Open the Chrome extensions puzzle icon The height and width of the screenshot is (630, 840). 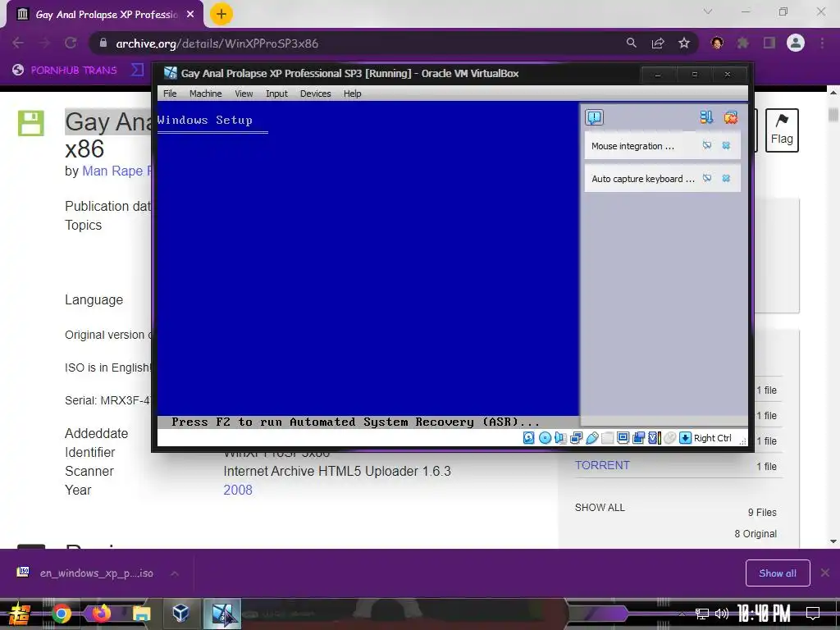743,43
